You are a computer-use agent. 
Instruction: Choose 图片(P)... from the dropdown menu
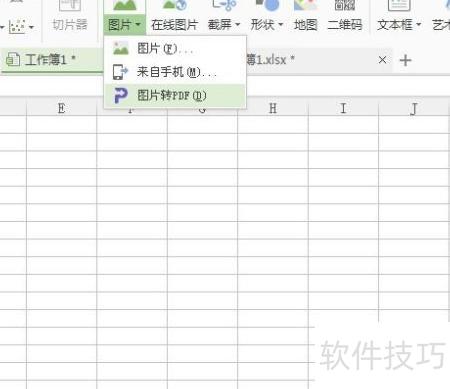175,49
